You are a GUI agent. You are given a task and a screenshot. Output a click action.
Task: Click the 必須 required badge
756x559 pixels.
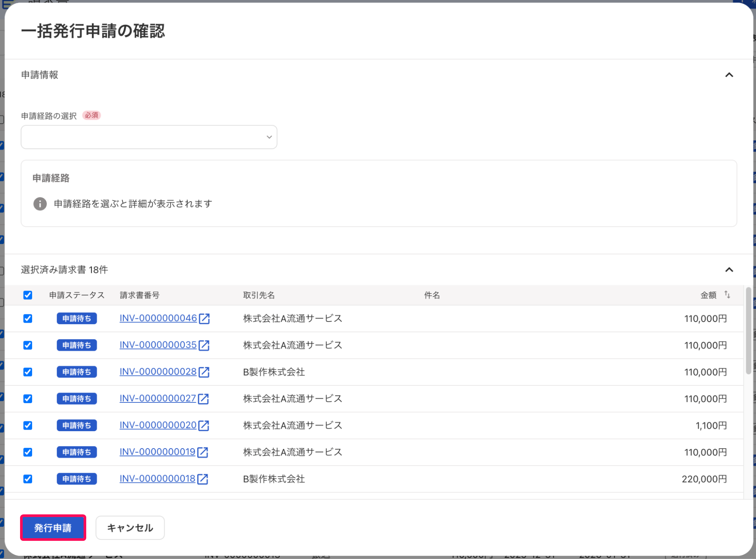(x=92, y=115)
